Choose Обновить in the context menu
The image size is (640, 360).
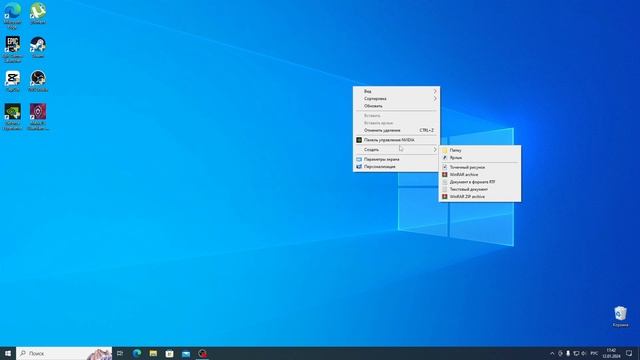point(396,106)
